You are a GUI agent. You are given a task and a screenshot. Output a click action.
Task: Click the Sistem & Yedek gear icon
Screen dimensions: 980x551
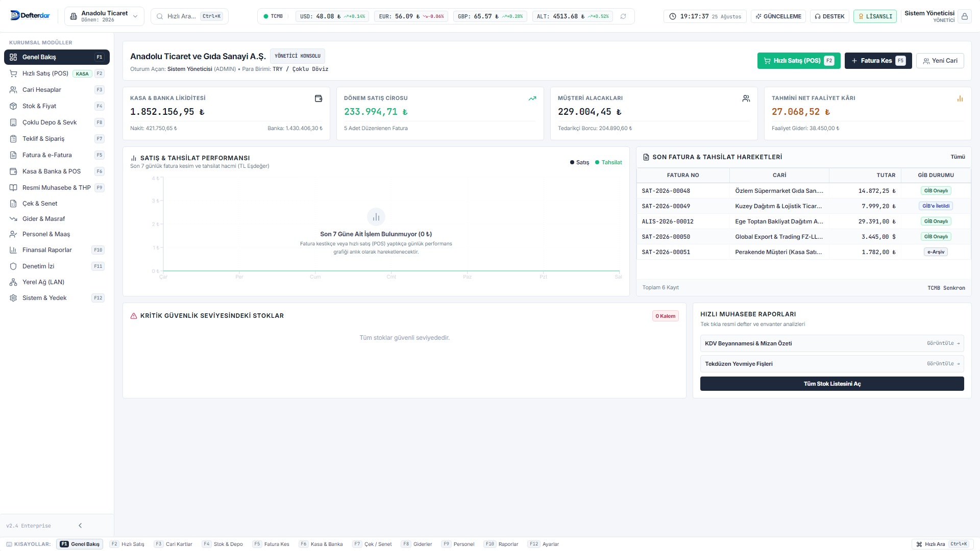point(13,298)
